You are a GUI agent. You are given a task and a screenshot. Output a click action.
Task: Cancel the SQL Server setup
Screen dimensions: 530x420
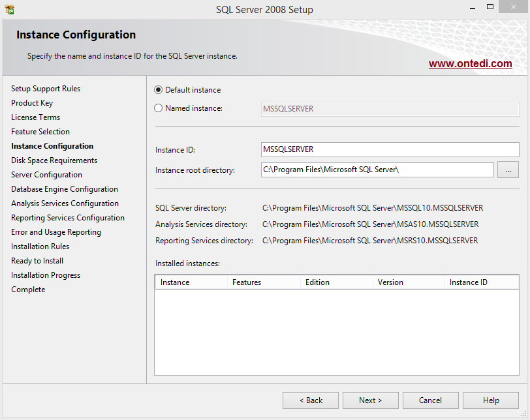tap(430, 400)
